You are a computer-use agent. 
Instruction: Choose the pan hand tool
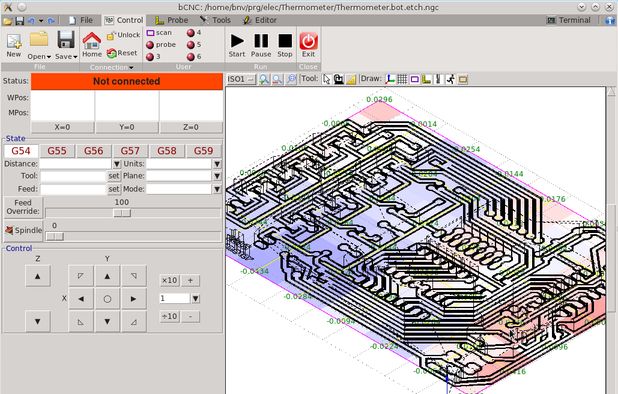(339, 79)
